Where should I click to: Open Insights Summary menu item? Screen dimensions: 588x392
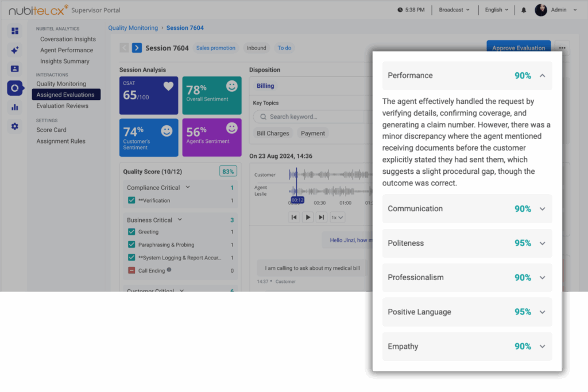point(64,61)
